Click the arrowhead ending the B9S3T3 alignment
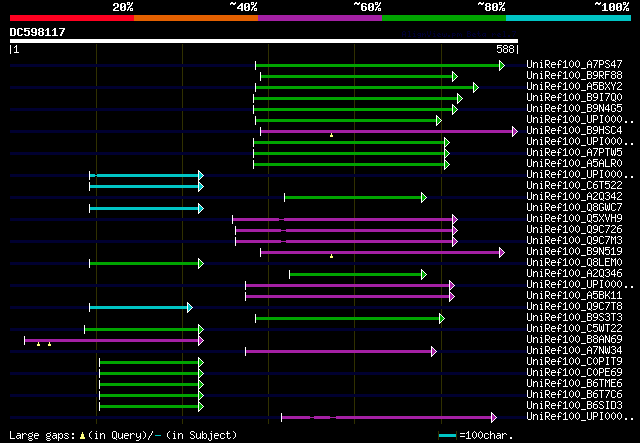Viewport: 640px width, 443px height. click(x=442, y=318)
